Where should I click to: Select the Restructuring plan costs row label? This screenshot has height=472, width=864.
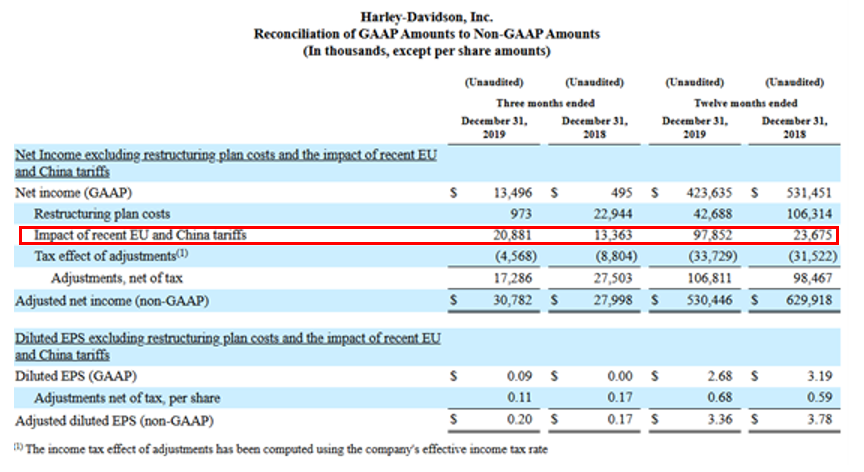(x=102, y=213)
